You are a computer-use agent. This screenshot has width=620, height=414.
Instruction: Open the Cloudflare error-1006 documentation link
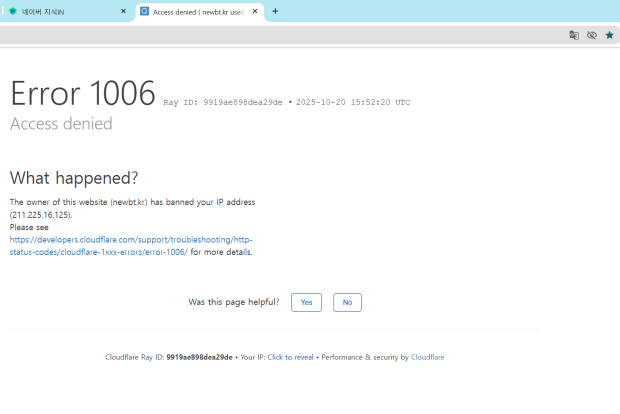131,246
